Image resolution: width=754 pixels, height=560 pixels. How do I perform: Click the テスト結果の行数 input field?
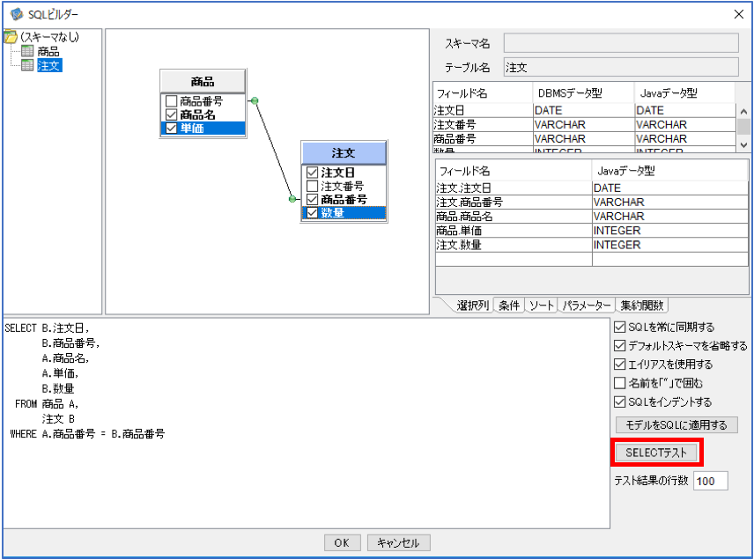click(x=710, y=481)
